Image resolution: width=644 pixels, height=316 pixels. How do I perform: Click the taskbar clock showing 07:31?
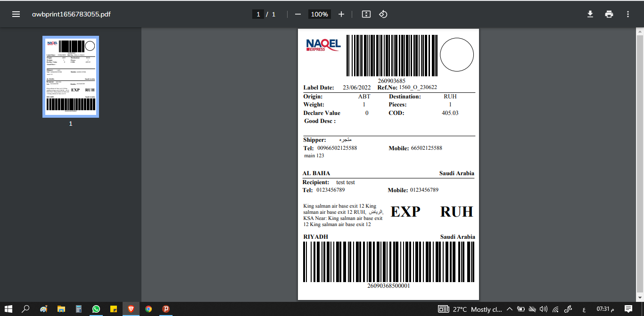pyautogui.click(x=606, y=309)
